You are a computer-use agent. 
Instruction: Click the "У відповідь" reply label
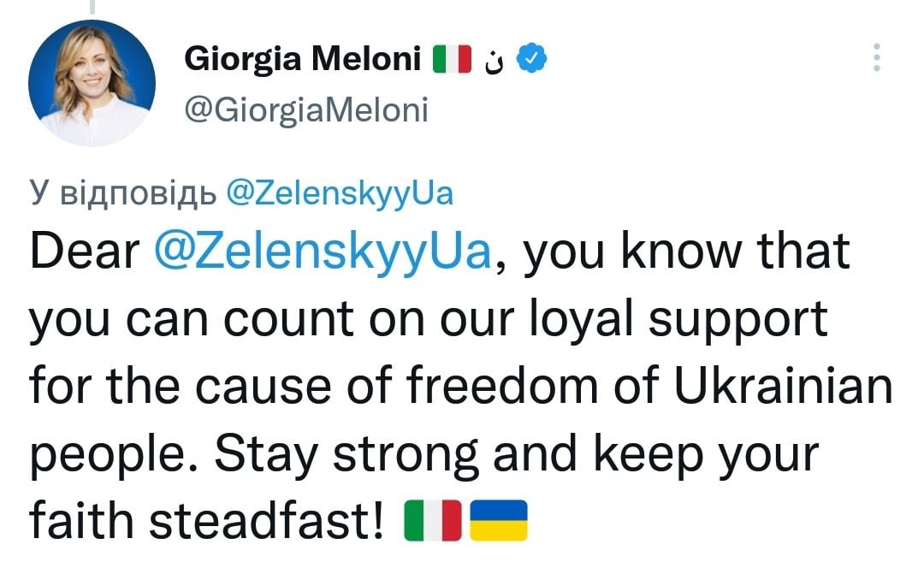pyautogui.click(x=123, y=195)
